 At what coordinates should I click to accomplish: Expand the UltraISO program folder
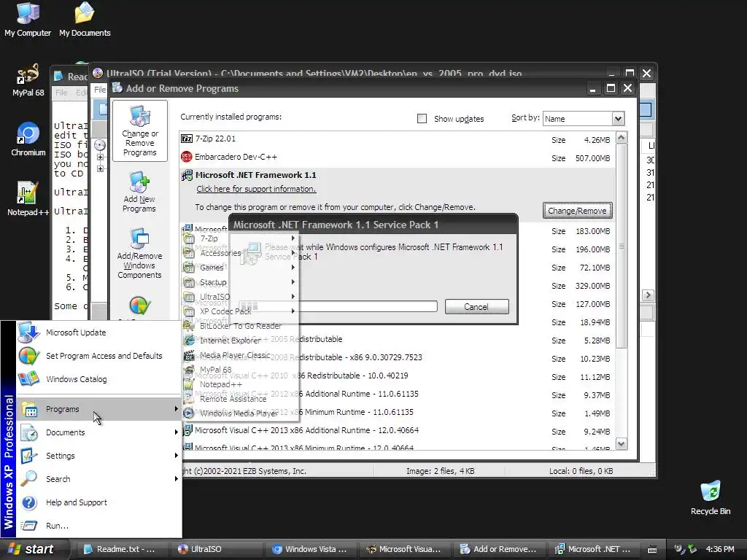click(x=241, y=297)
